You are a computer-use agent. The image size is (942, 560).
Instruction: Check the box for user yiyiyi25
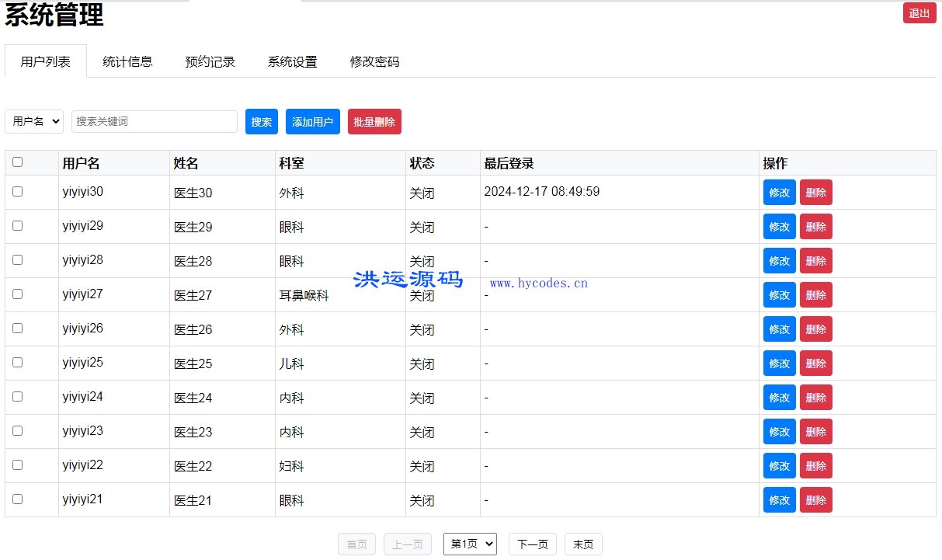[x=17, y=362]
